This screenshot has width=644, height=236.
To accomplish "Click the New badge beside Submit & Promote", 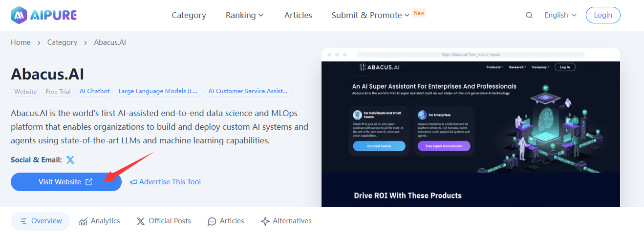I will click(419, 13).
